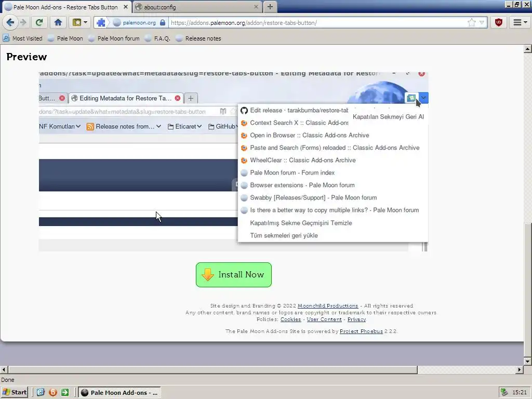The width and height of the screenshot is (532, 399).
Task: Click the green arrow quick launch icon
Action: coord(65,392)
